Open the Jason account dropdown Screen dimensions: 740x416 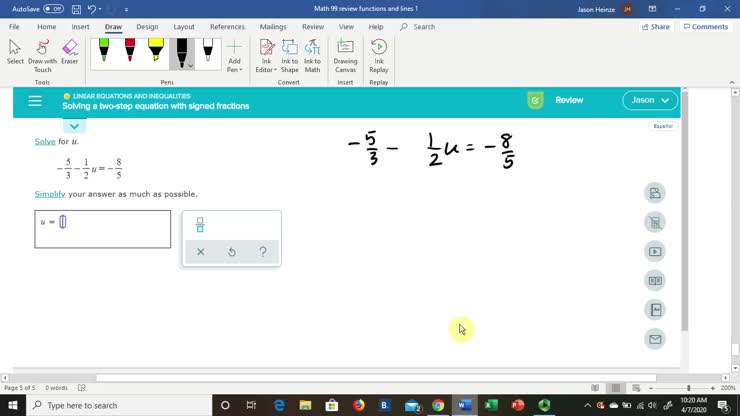(x=650, y=100)
